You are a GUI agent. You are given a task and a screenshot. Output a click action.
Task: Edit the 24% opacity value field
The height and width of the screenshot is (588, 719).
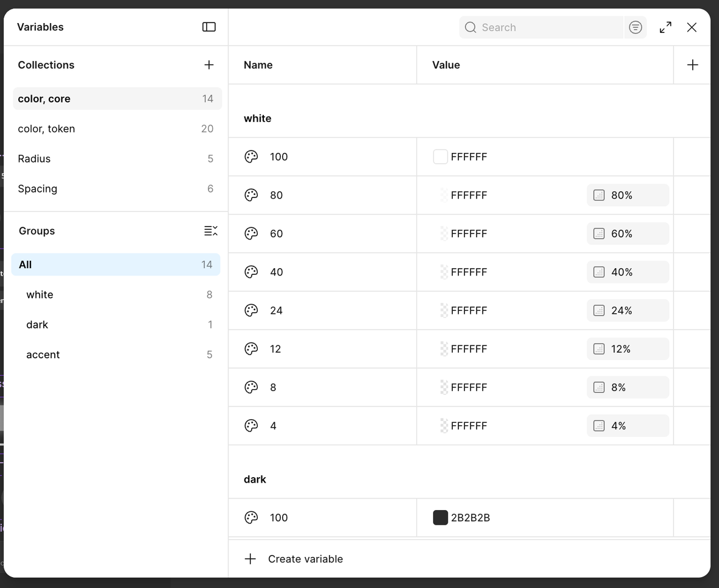[x=628, y=311]
